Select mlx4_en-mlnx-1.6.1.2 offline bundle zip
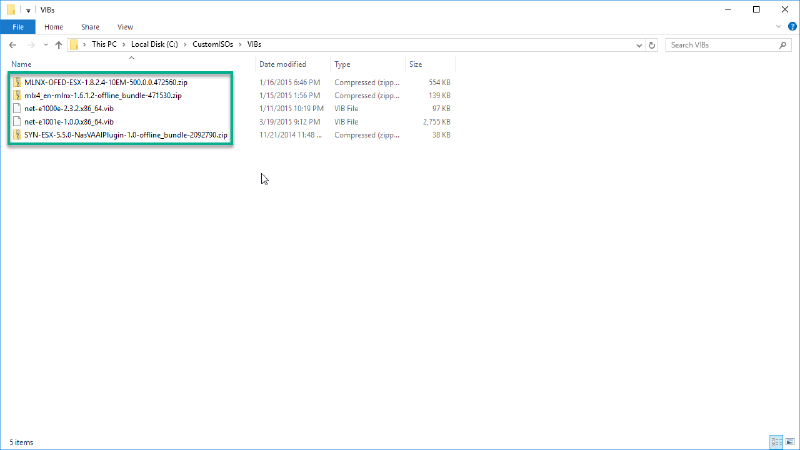Image resolution: width=800 pixels, height=450 pixels. (103, 95)
